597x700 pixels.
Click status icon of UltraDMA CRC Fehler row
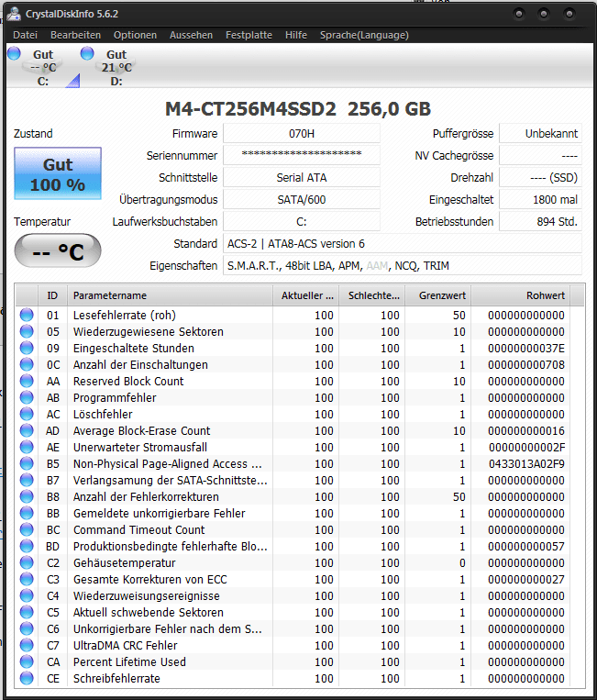click(x=27, y=645)
